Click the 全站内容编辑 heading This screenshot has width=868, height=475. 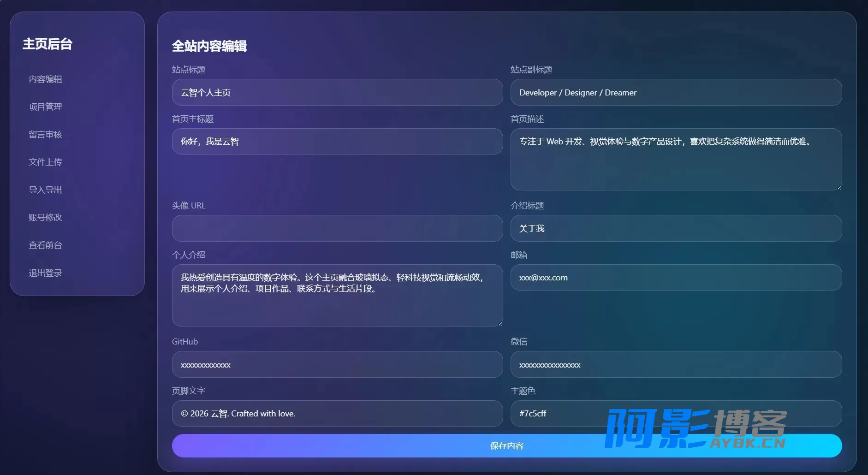click(x=209, y=46)
